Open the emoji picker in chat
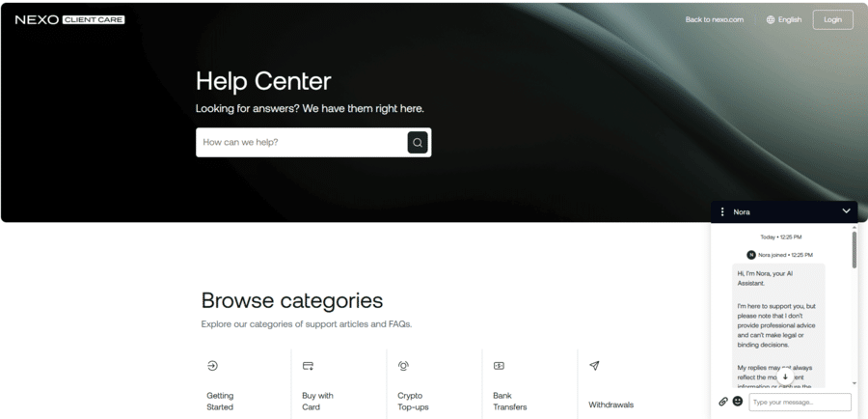Screen dimensions: 868x419 click(738, 402)
